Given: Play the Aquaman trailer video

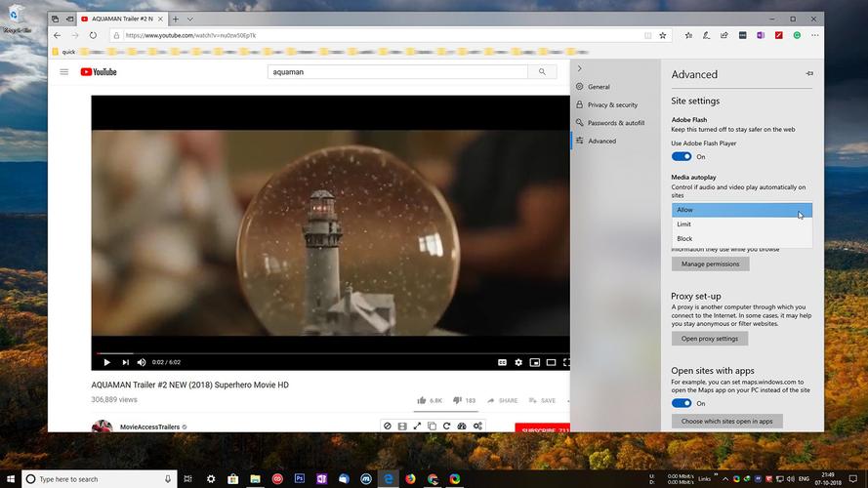Looking at the screenshot, I should (x=106, y=362).
